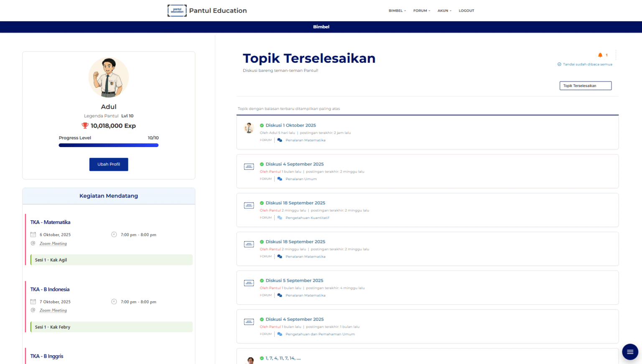Select the Bimbel tab in blue bar
642x364 pixels.
[x=321, y=27]
